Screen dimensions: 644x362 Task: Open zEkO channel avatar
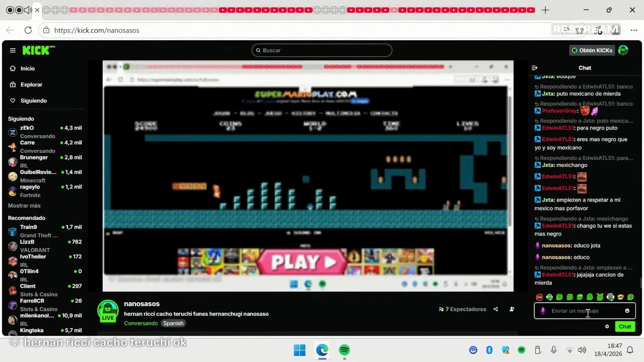pos(13,132)
